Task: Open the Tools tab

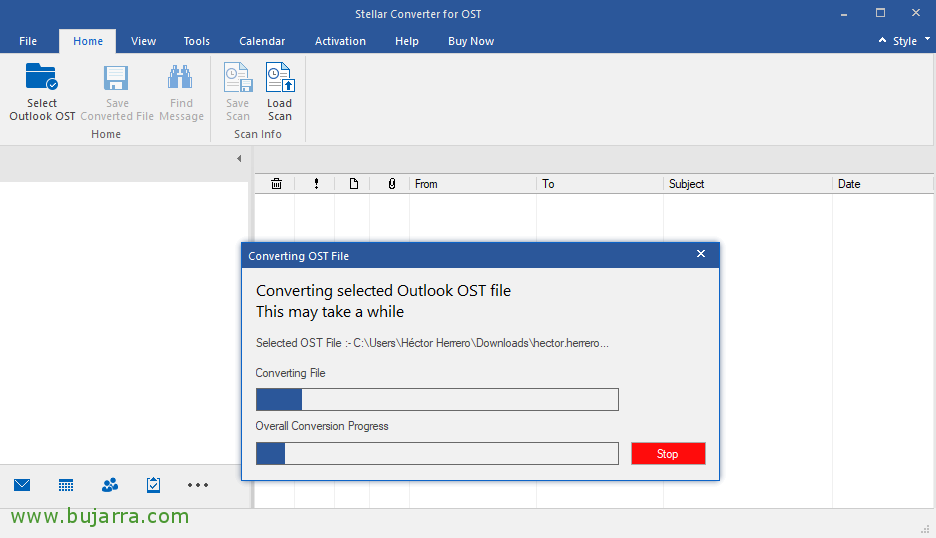Action: [x=196, y=41]
